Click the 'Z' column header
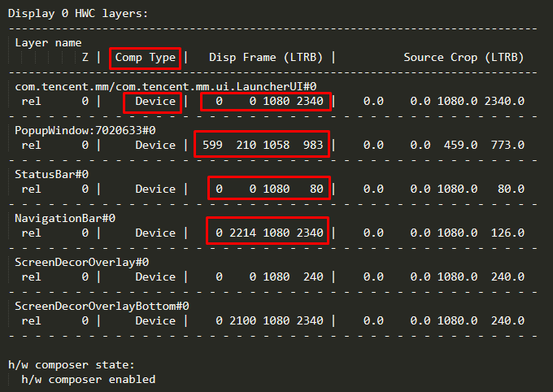 coord(85,58)
